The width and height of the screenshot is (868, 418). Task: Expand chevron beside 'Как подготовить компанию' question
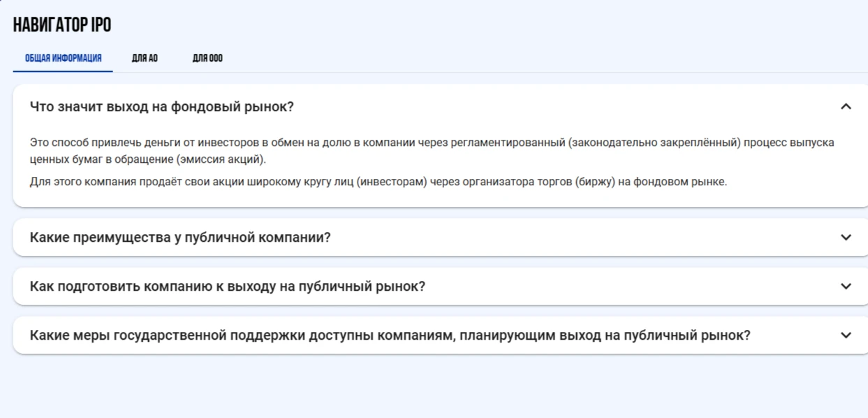[x=846, y=287]
